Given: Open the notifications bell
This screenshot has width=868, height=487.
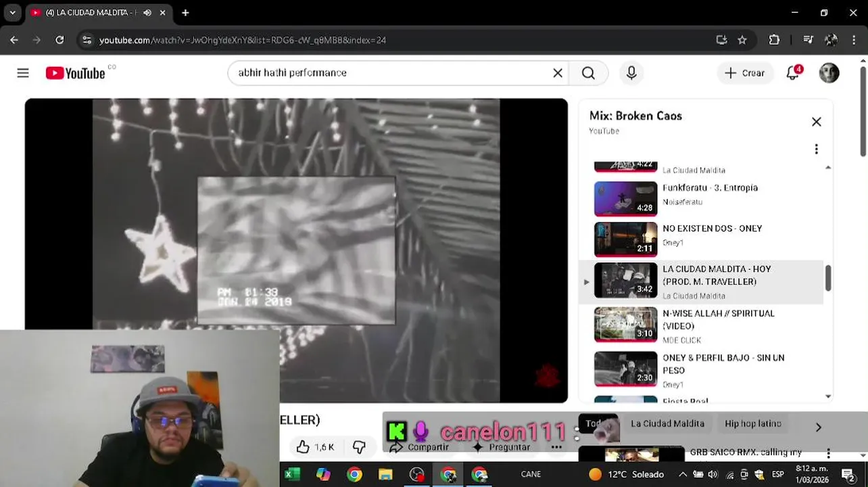Looking at the screenshot, I should 793,72.
